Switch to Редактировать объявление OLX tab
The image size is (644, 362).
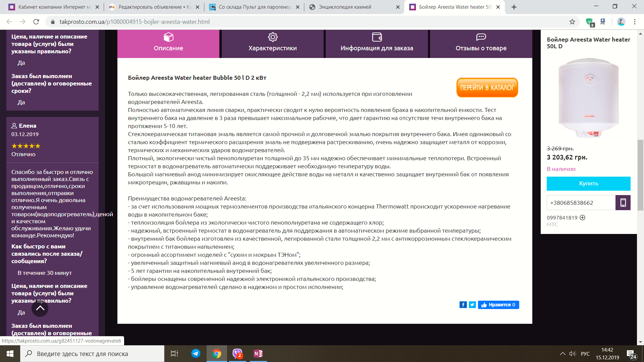click(154, 7)
